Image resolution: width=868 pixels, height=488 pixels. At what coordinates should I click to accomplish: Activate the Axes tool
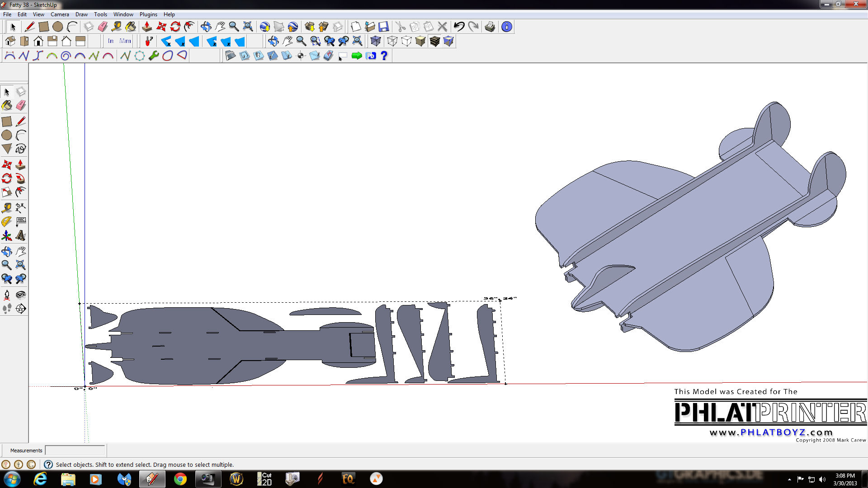tap(7, 235)
